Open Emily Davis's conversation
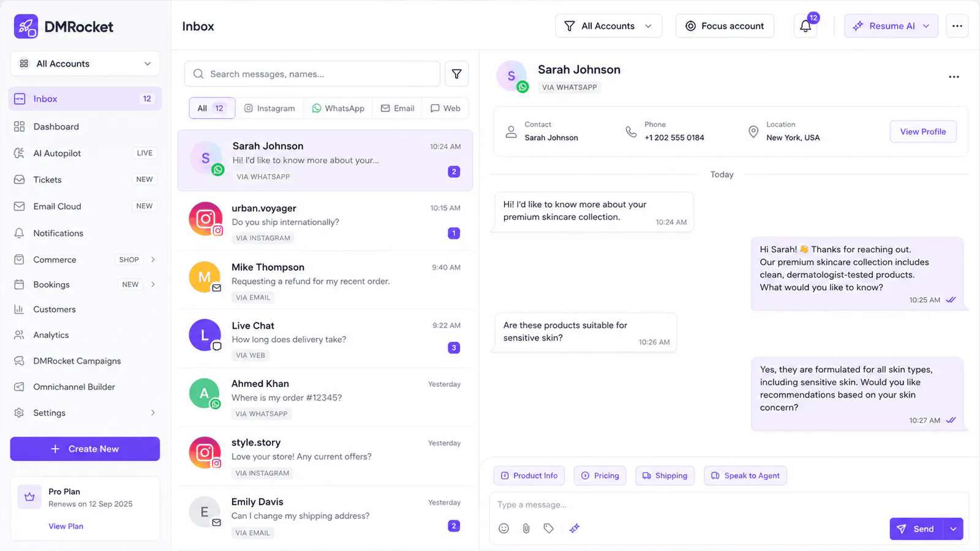 tap(325, 516)
